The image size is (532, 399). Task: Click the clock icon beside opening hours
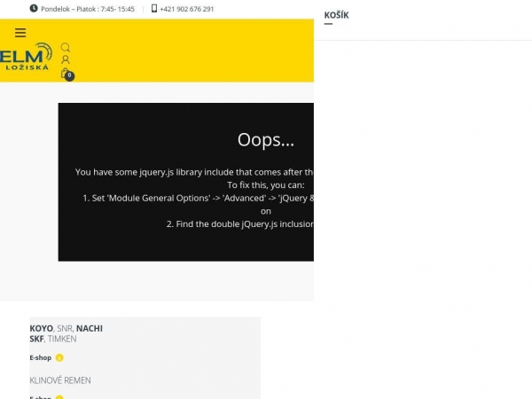click(34, 9)
